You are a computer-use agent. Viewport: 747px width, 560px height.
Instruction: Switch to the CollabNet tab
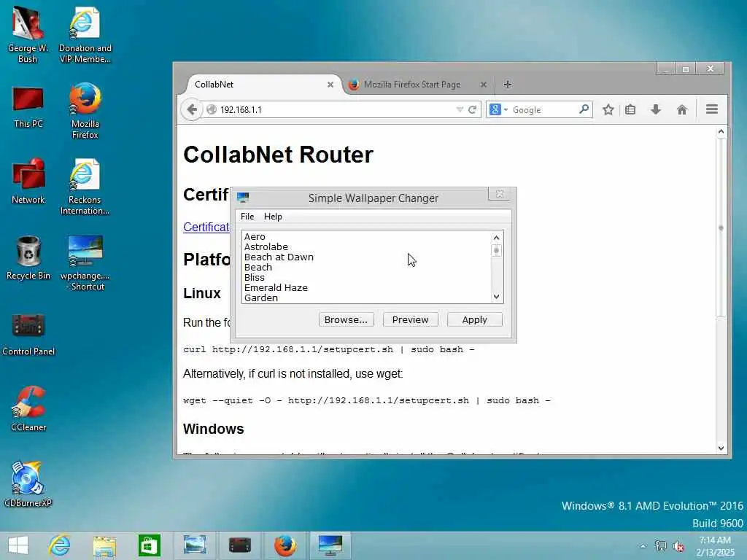click(261, 85)
